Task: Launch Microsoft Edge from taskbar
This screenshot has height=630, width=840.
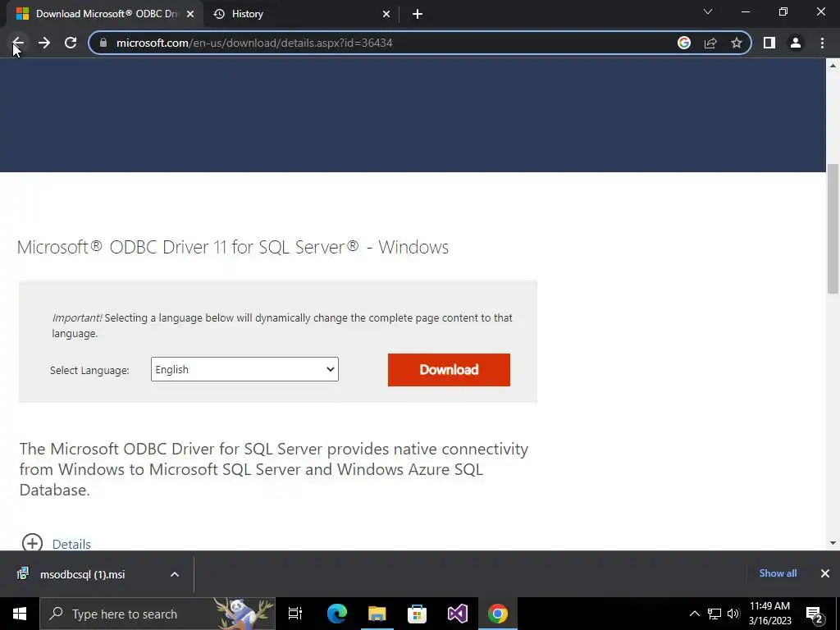Action: (337, 614)
